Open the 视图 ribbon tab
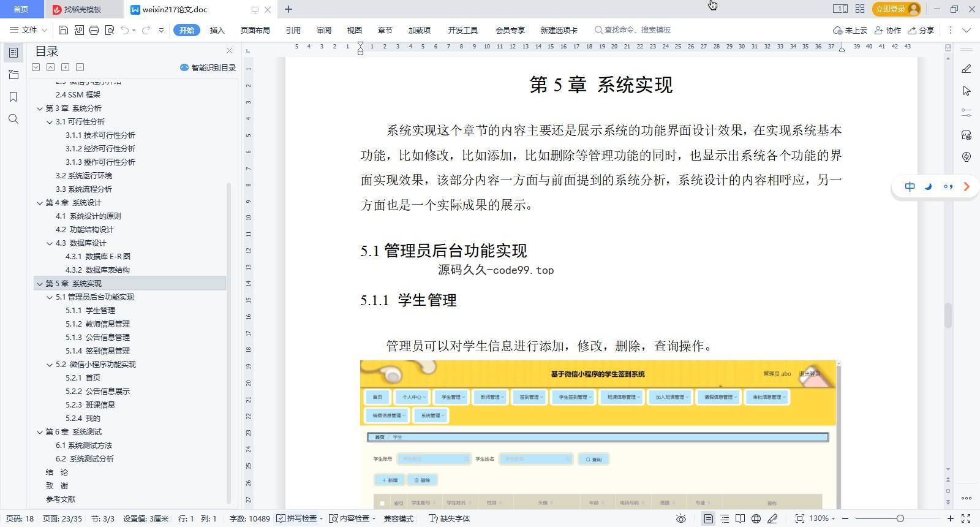 click(x=354, y=30)
